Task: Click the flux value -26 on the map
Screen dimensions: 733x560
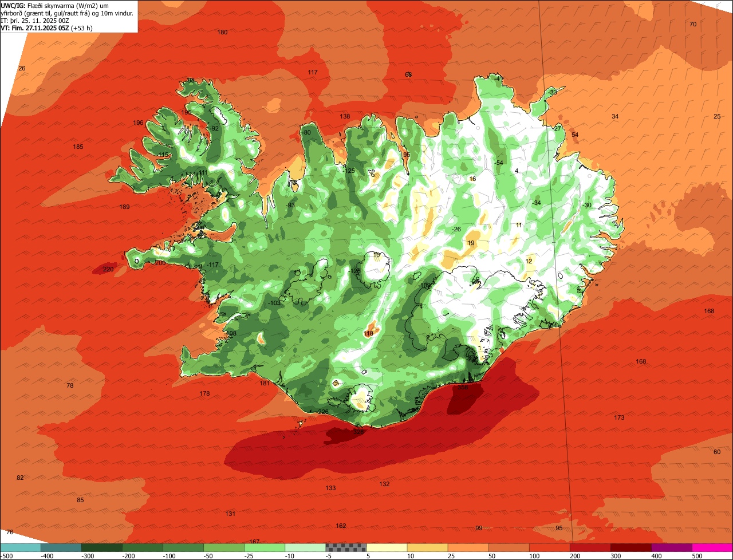Action: (455, 229)
